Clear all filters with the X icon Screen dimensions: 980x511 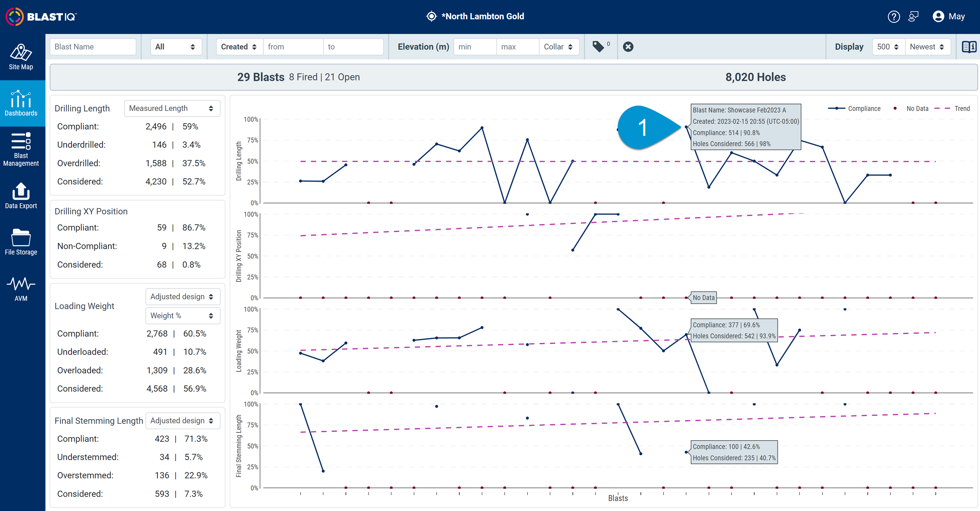tap(628, 46)
